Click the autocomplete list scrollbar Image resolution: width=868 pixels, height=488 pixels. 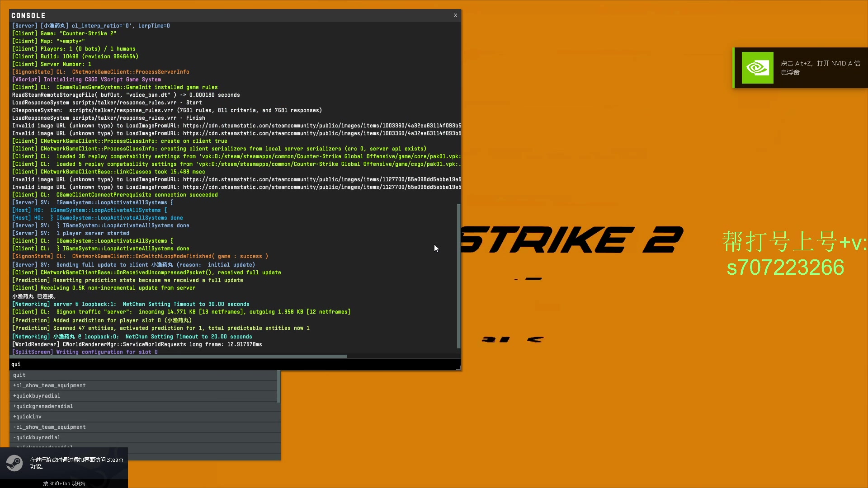tap(278, 387)
